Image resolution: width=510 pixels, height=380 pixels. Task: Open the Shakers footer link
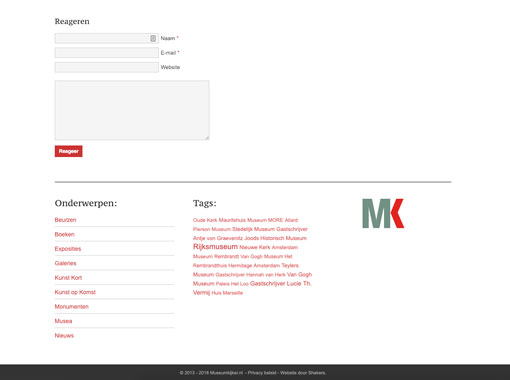pos(317,373)
